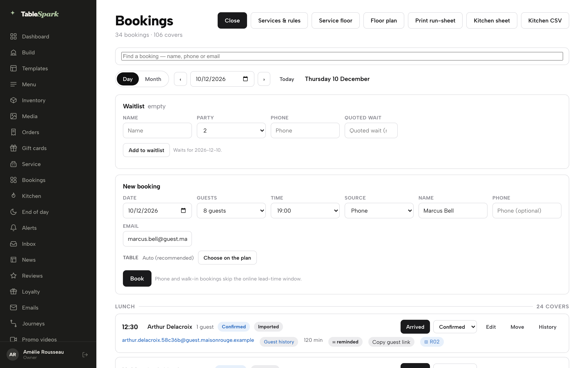Screen dimensions: 588x368
Task: Click the waitlist Name input field
Action: click(x=157, y=130)
